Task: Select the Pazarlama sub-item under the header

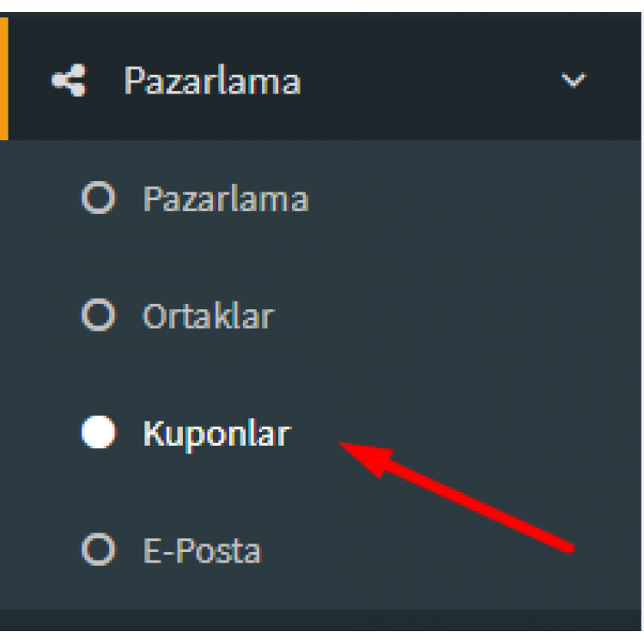Action: click(320, 197)
